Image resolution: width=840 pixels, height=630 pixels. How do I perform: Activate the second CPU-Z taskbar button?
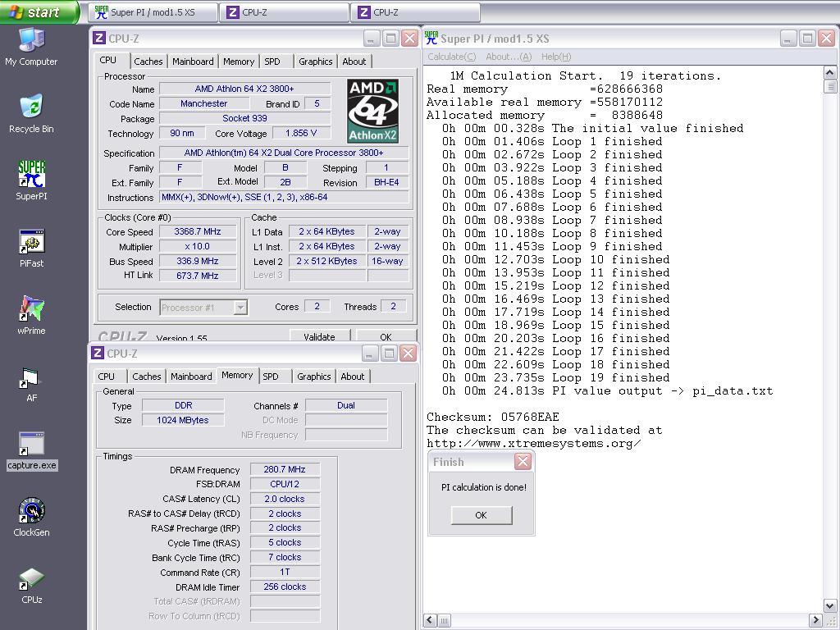point(415,12)
